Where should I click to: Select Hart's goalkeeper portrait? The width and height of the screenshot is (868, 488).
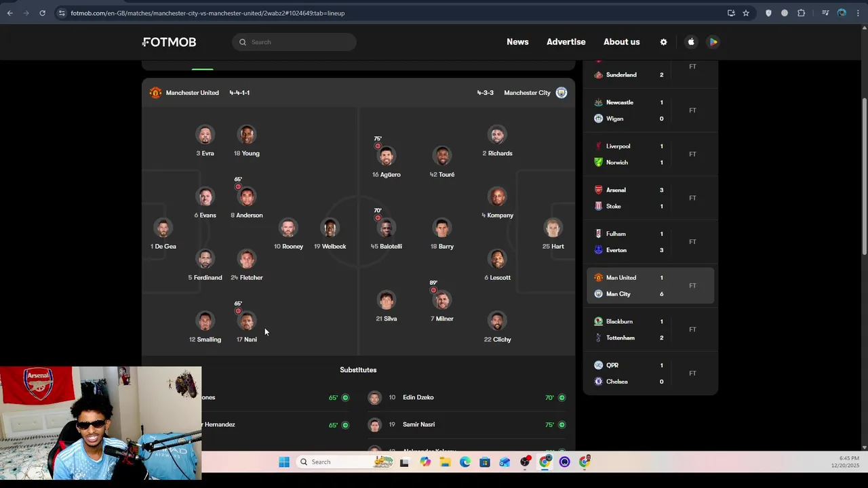pyautogui.click(x=553, y=228)
